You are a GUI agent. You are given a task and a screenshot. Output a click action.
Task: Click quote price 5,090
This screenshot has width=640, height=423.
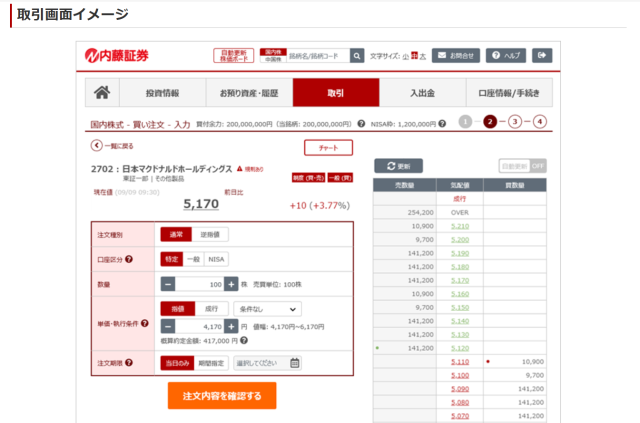[x=460, y=389]
